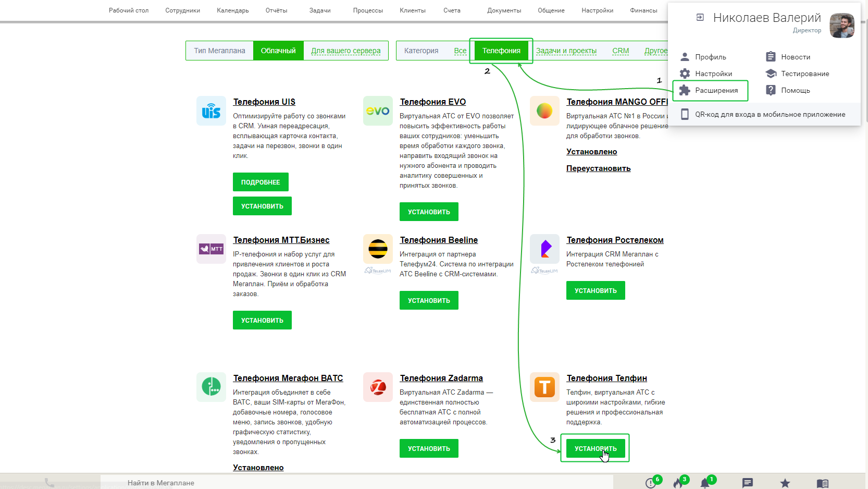Click УСТАНОВИТЬ for Телефония Телфин

596,448
